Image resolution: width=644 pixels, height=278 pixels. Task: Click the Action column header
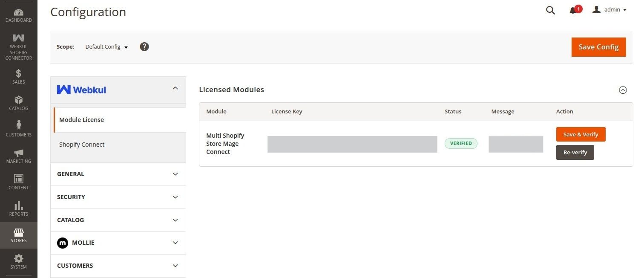click(x=565, y=112)
